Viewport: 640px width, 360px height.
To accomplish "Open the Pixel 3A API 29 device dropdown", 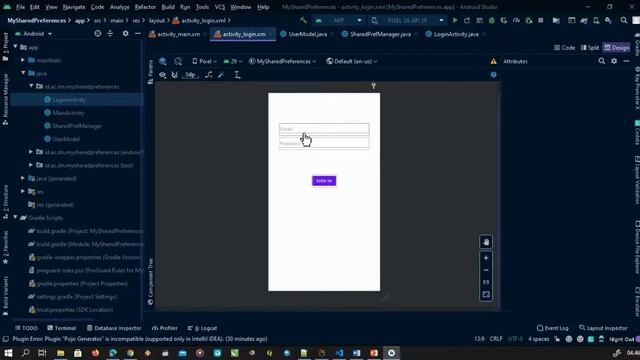I will coord(407,20).
